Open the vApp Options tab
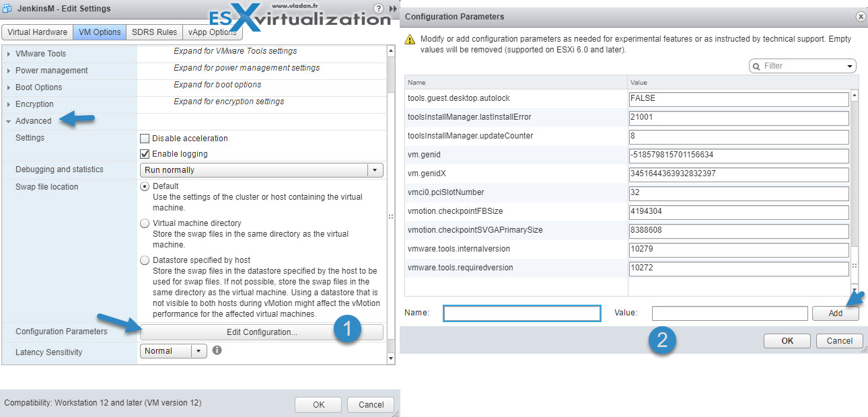 point(212,32)
